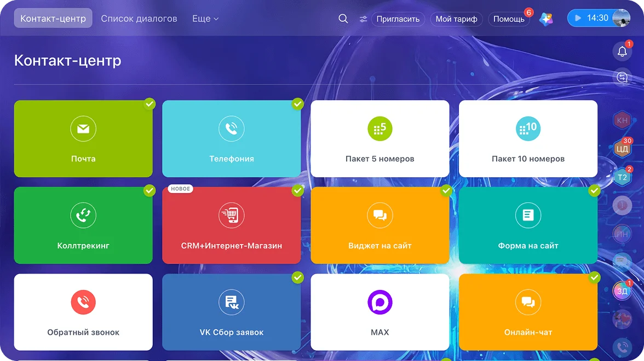
Task: Click the keypad 5 icon for Пакет 5 номеров
Action: (x=380, y=129)
